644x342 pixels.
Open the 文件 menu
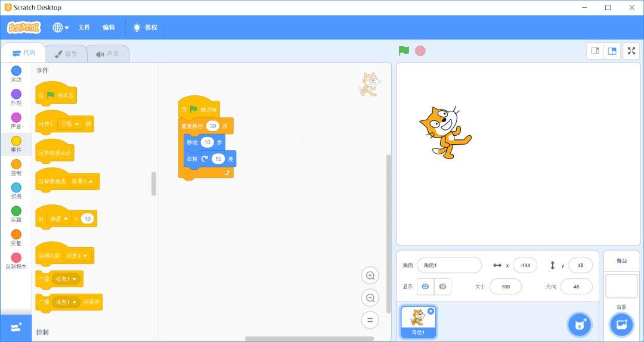tap(84, 27)
